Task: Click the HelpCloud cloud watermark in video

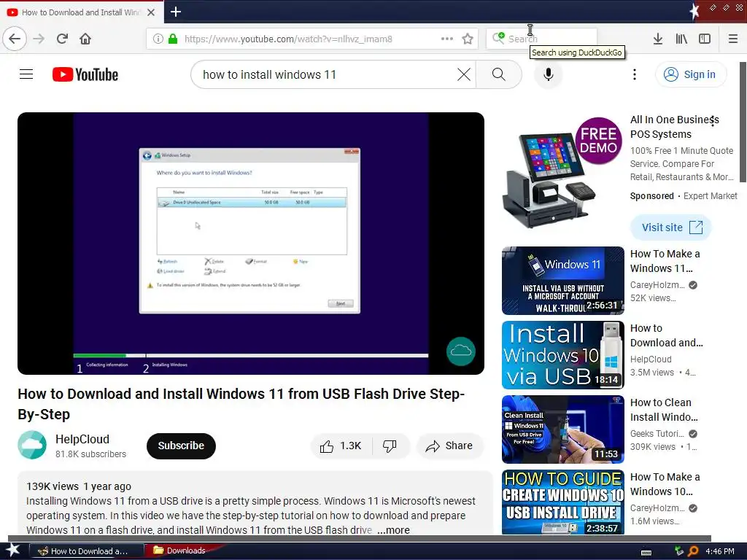Action: pos(461,351)
